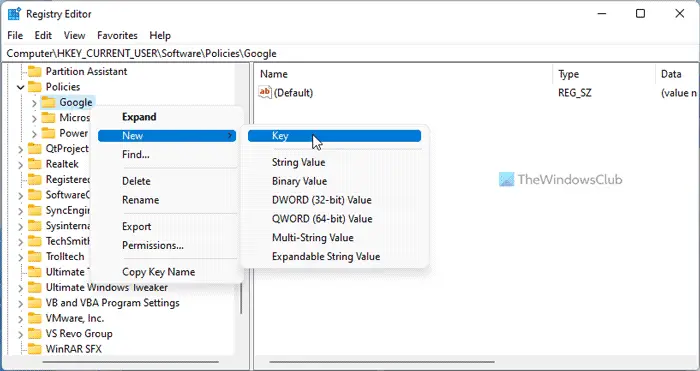Open the Help menu
Viewport: 700px width, 371px height.
160,35
